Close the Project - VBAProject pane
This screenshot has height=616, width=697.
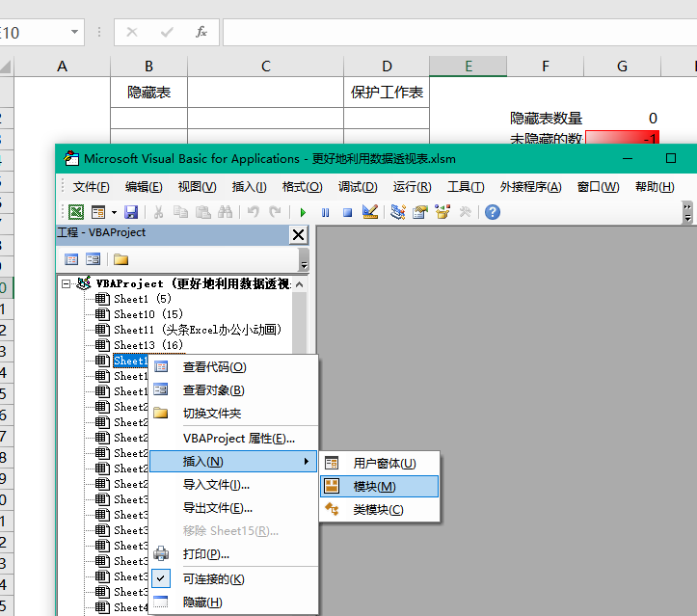[x=298, y=234]
